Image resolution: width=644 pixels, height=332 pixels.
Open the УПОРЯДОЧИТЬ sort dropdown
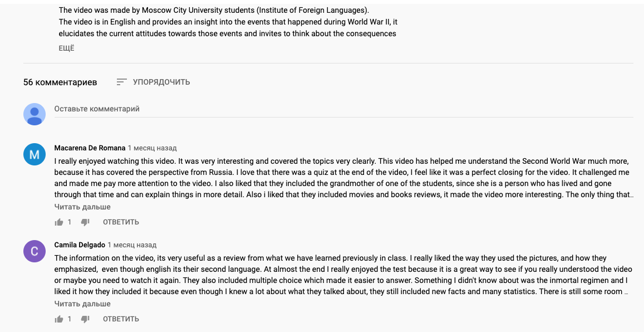(161, 82)
